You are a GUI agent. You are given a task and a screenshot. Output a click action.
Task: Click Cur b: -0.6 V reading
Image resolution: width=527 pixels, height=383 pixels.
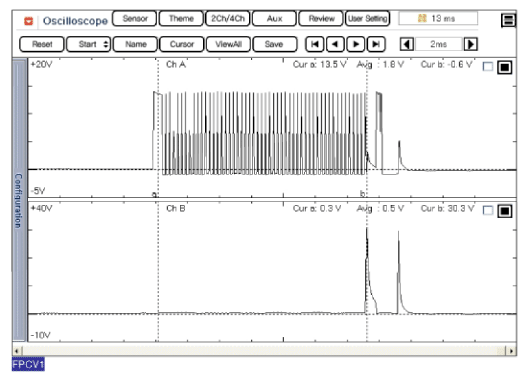pyautogui.click(x=447, y=65)
